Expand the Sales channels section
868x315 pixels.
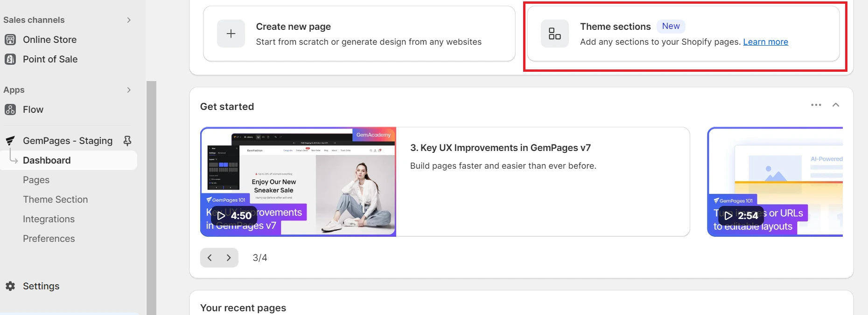coord(129,20)
